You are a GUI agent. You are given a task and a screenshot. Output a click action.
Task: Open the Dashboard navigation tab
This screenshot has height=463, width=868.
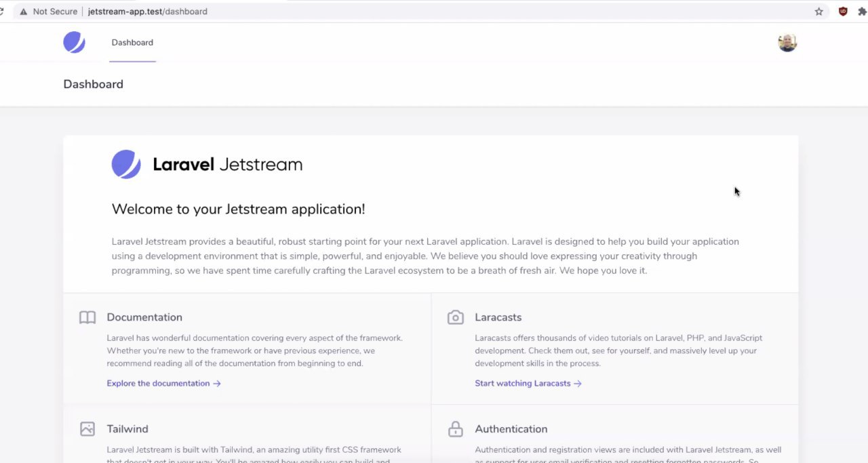[x=132, y=42]
